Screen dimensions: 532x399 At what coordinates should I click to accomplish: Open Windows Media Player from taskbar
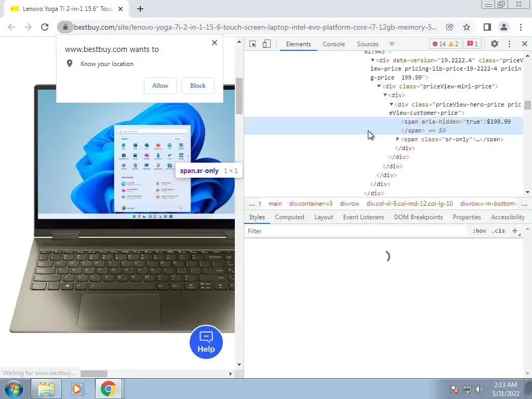[77, 389]
